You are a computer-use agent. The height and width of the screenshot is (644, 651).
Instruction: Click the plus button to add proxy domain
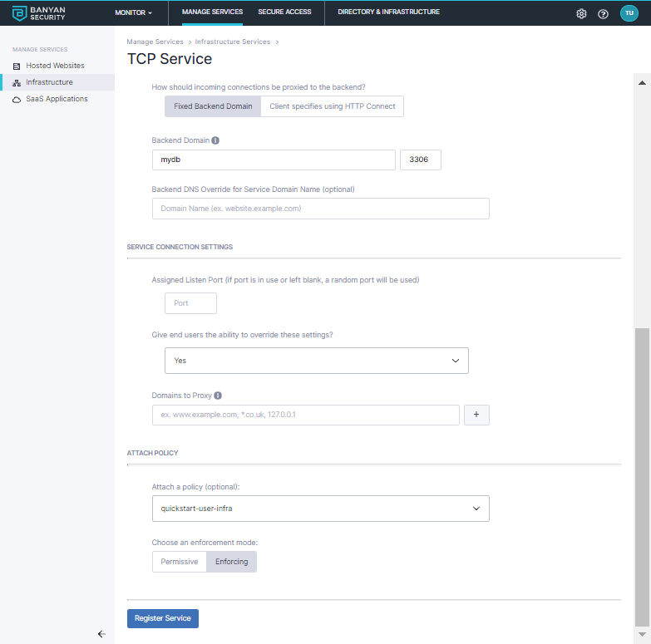click(x=476, y=415)
